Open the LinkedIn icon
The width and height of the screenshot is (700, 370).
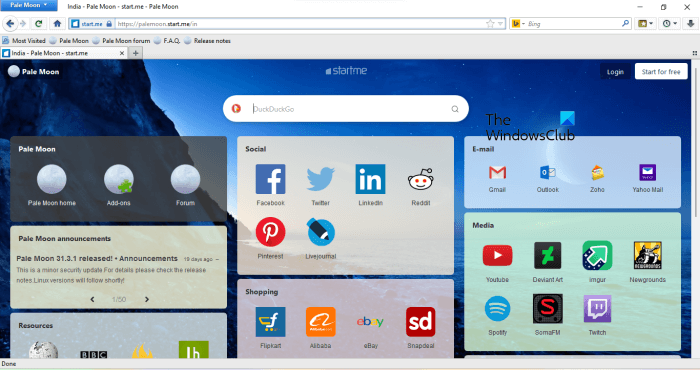(370, 179)
